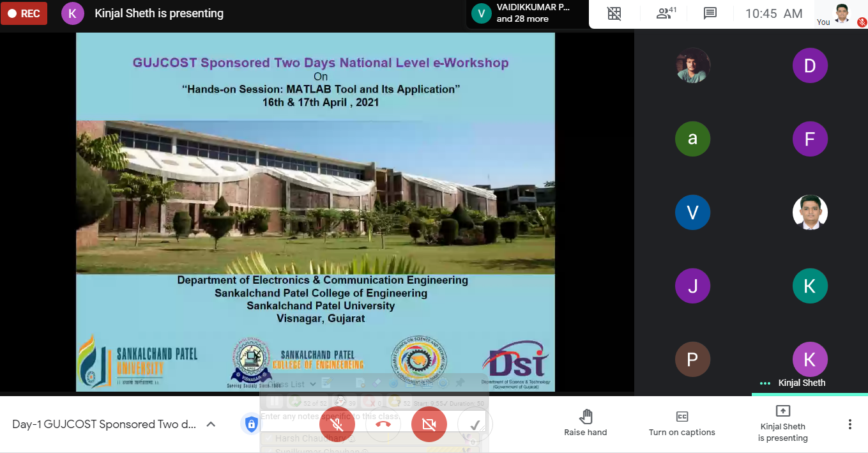
Task: Click the class notes input field
Action: 373,421
